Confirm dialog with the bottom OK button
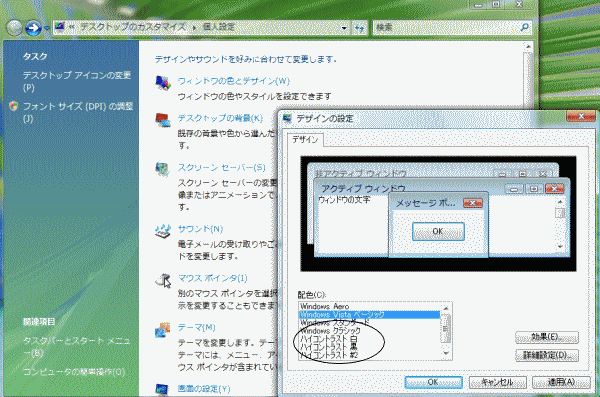The width and height of the screenshot is (600, 397). point(433,382)
